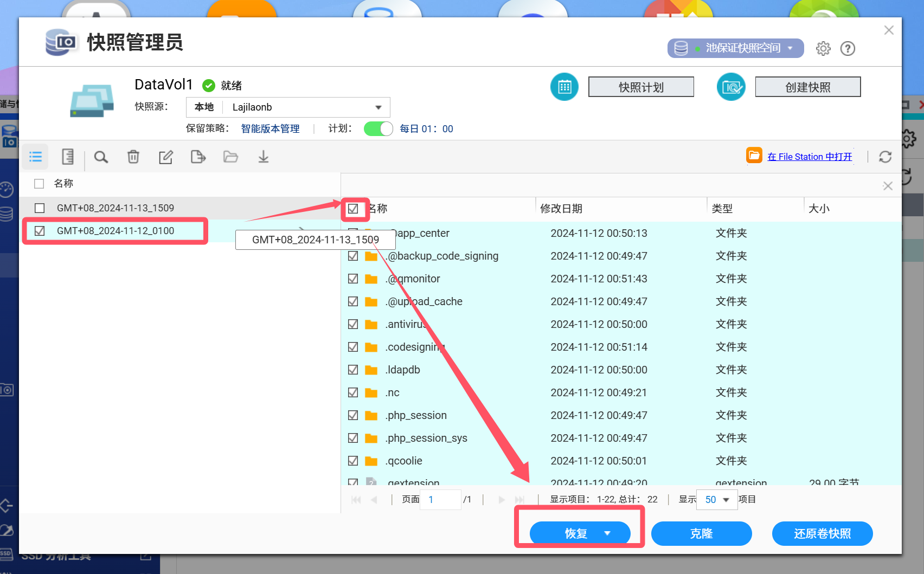924x574 pixels.
Task: Click the .ldapdb folder icon
Action: pyautogui.click(x=371, y=370)
